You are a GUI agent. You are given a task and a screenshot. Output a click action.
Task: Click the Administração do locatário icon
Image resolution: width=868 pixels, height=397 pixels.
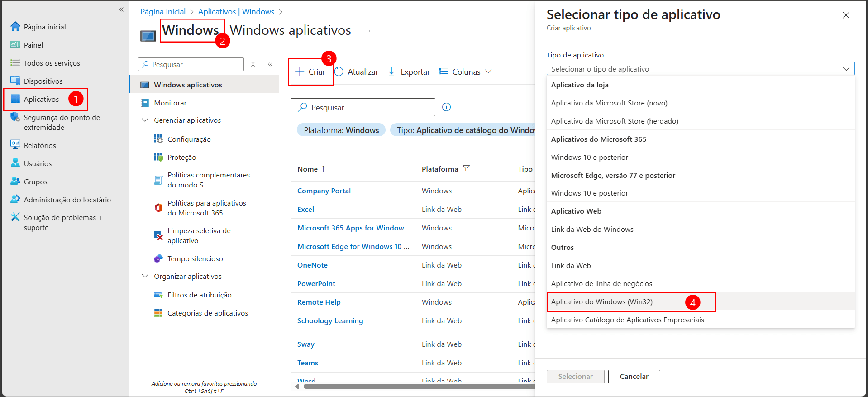point(15,199)
